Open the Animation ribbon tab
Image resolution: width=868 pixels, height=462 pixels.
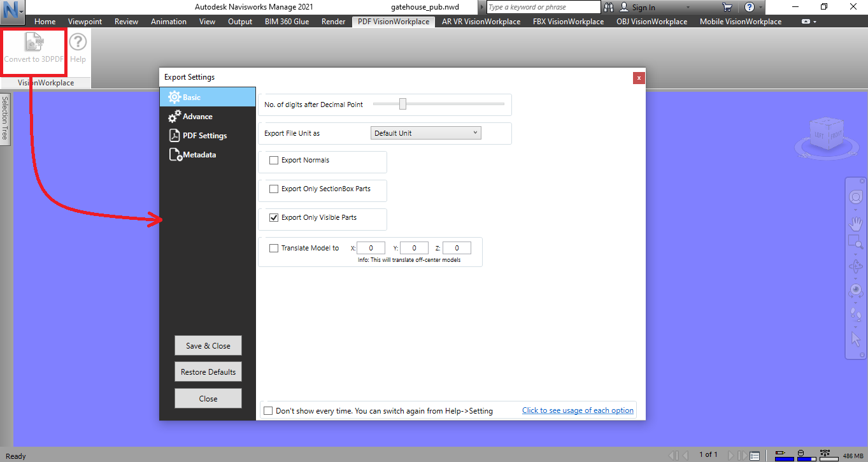169,22
